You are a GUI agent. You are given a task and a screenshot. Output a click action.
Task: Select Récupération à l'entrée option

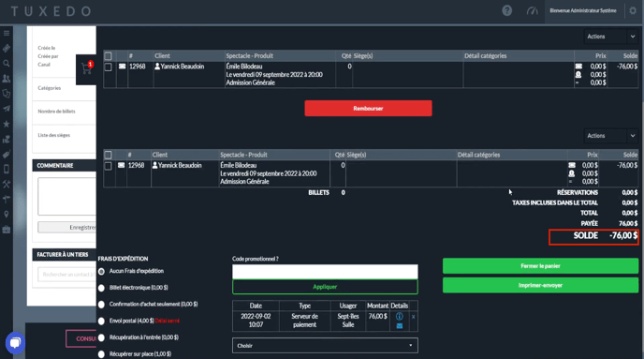coord(101,337)
